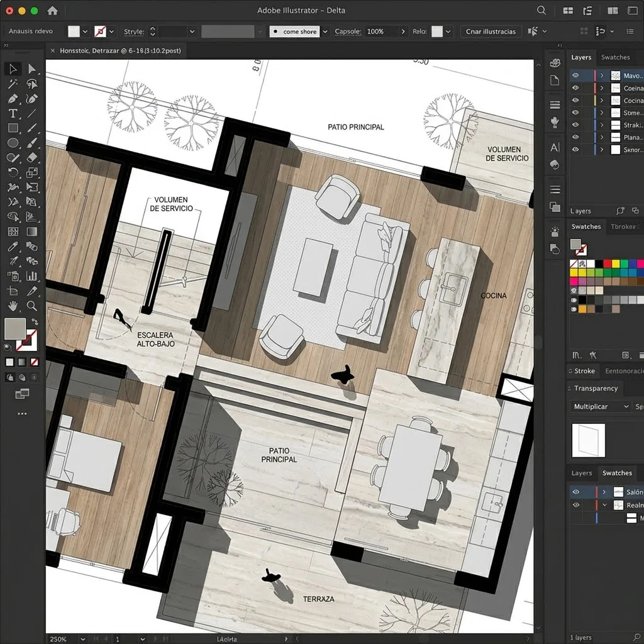Click the Cnar ilustracias button
Screen dimensions: 644x644
(x=491, y=31)
